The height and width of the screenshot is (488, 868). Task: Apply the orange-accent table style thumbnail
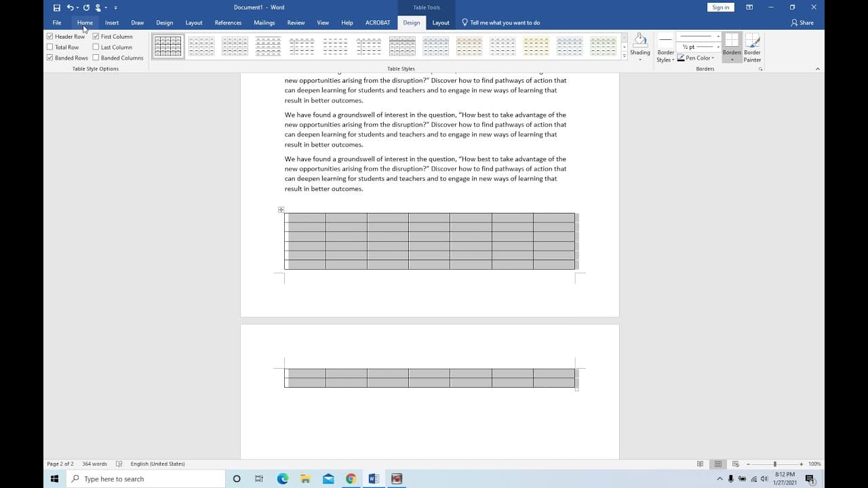click(x=469, y=46)
